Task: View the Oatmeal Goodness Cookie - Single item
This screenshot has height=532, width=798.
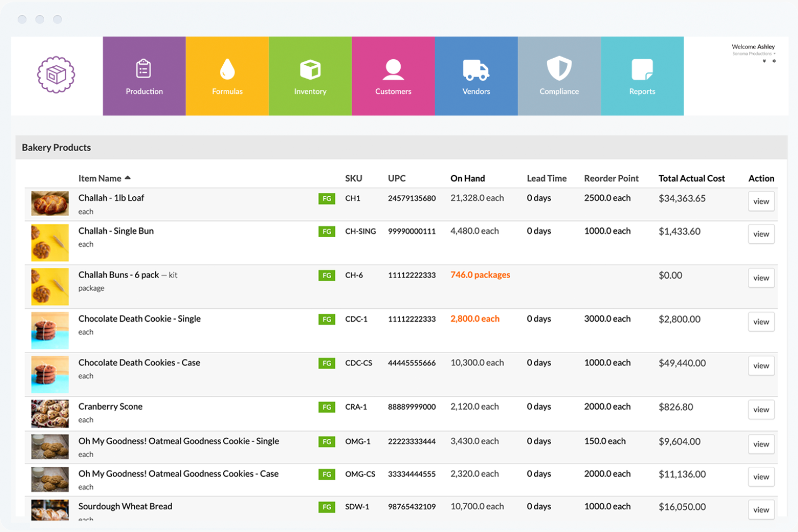Action: click(x=761, y=444)
